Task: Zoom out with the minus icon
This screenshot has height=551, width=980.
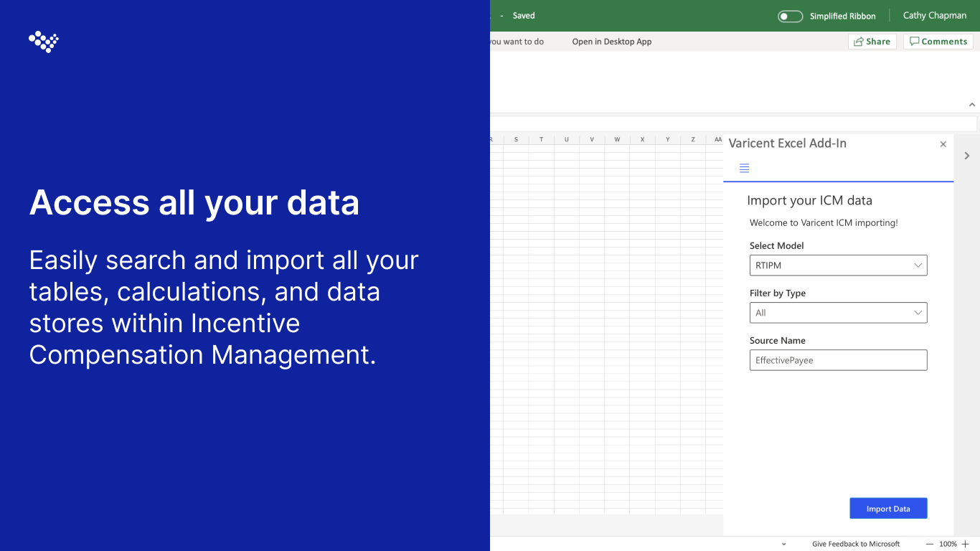Action: [930, 544]
